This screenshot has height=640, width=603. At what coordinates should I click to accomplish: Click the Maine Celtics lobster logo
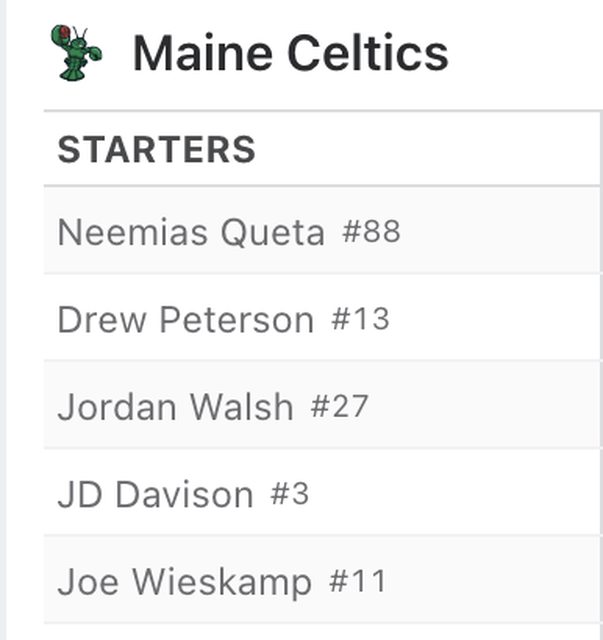(x=76, y=52)
